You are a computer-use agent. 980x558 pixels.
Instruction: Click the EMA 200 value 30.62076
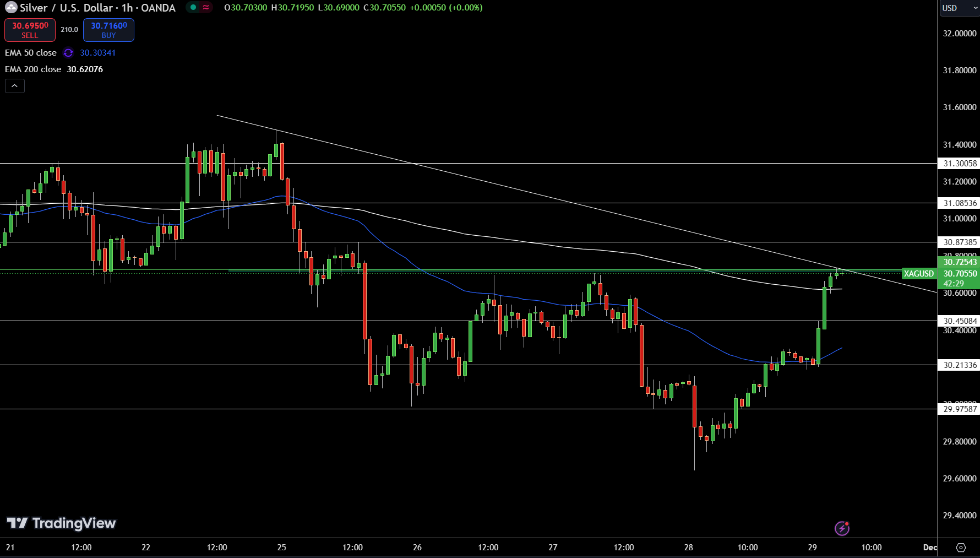(85, 69)
